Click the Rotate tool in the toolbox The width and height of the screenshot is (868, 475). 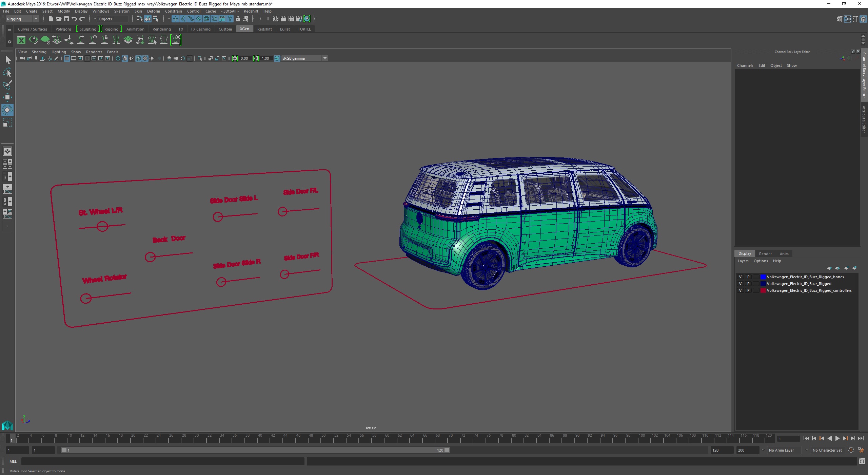tap(7, 110)
